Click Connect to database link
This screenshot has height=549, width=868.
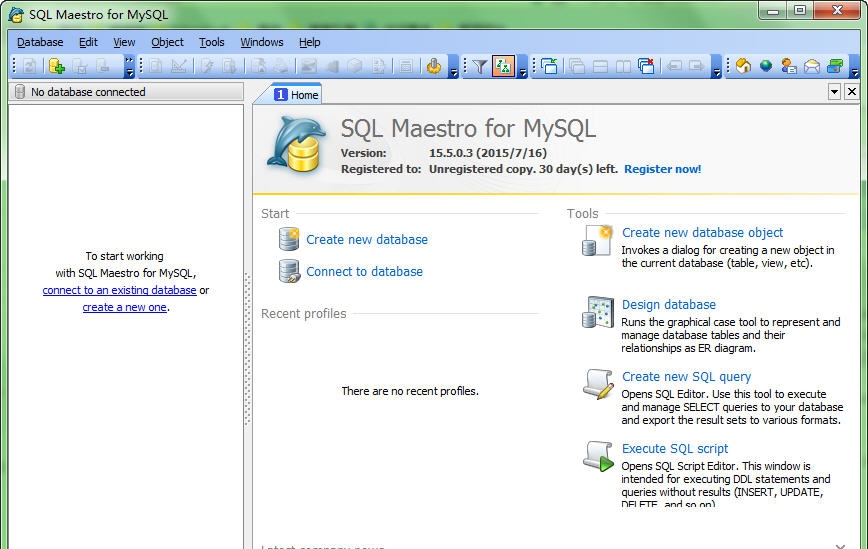pyautogui.click(x=364, y=272)
